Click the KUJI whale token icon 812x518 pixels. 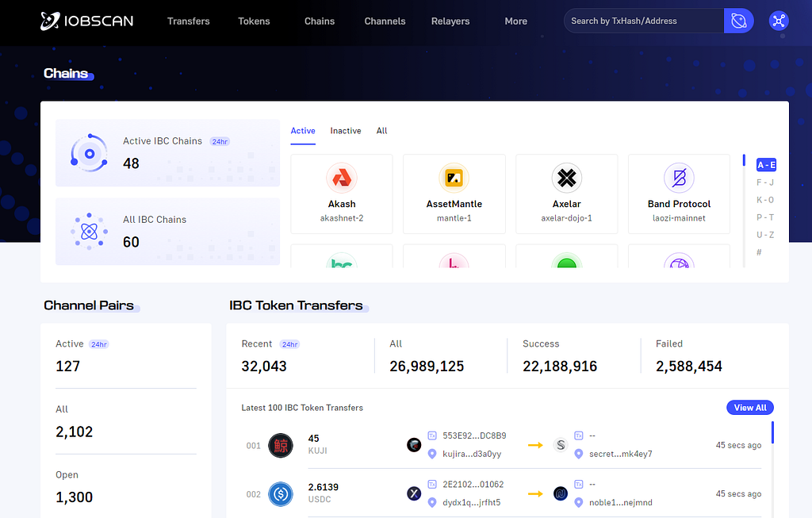[x=280, y=445]
